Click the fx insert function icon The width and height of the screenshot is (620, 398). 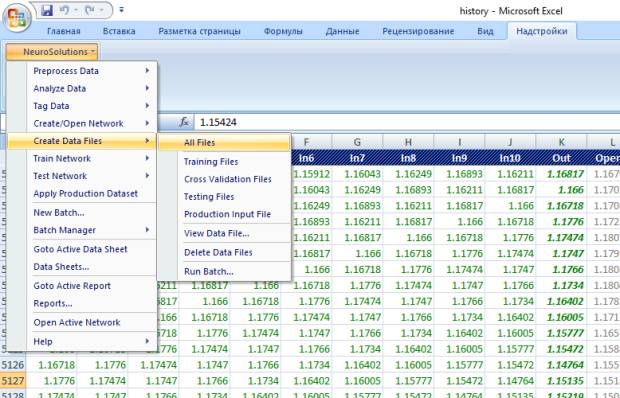pos(184,122)
